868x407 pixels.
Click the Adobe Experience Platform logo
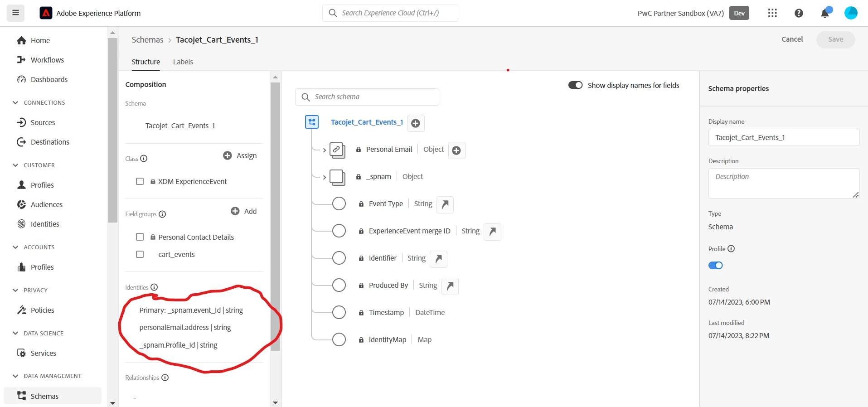(46, 13)
